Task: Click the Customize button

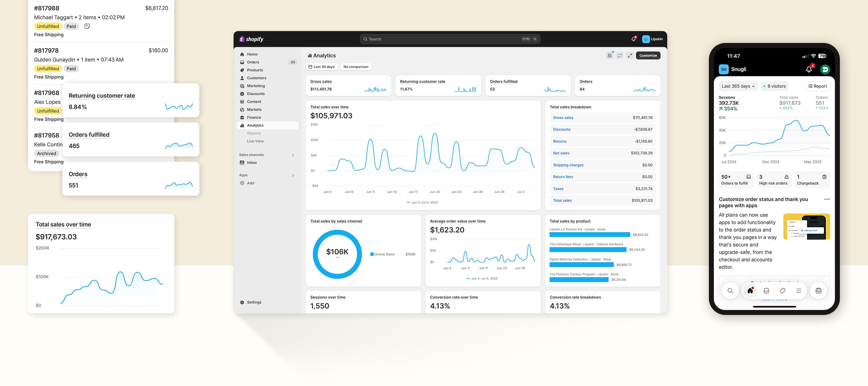Action: pyautogui.click(x=648, y=56)
